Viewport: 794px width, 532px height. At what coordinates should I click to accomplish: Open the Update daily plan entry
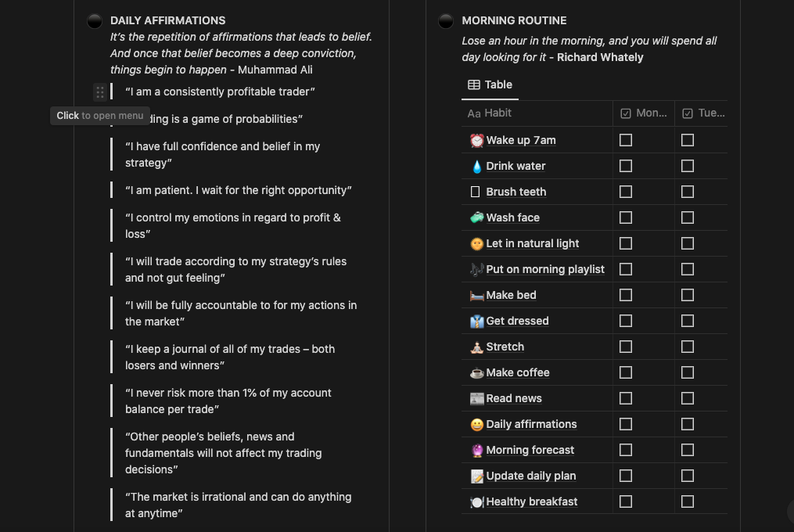coord(530,476)
